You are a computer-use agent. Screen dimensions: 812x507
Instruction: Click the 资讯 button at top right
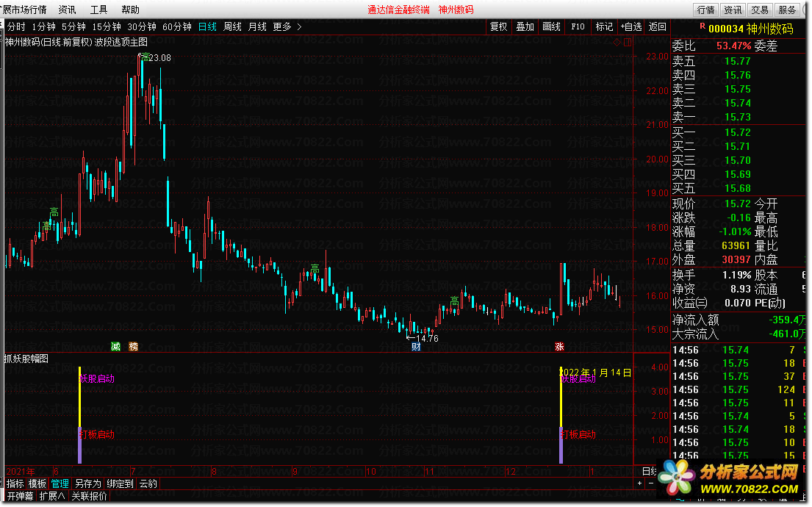click(x=732, y=10)
